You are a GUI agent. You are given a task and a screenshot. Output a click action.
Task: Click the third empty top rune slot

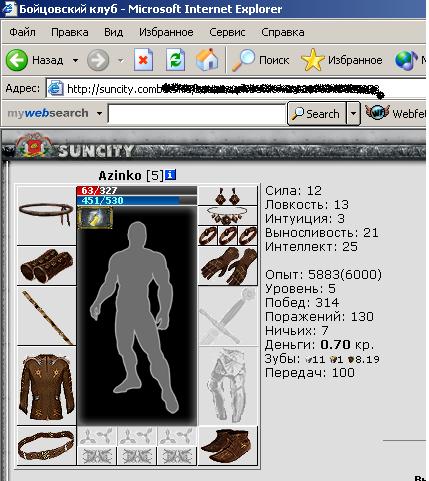177,436
